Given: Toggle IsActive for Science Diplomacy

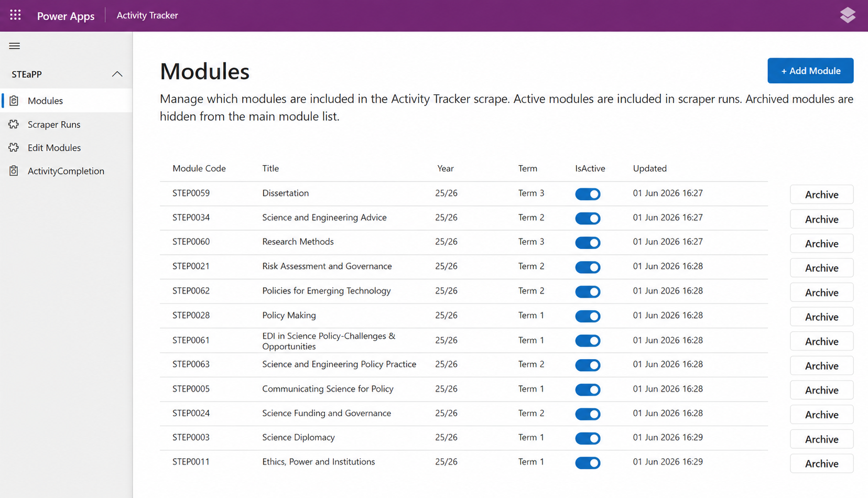Looking at the screenshot, I should coord(588,438).
